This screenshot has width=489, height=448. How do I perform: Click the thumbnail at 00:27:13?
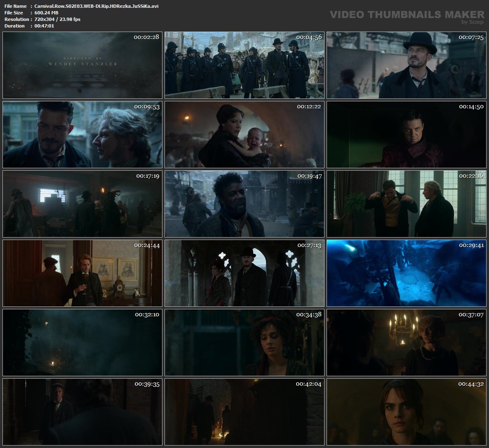pyautogui.click(x=244, y=273)
